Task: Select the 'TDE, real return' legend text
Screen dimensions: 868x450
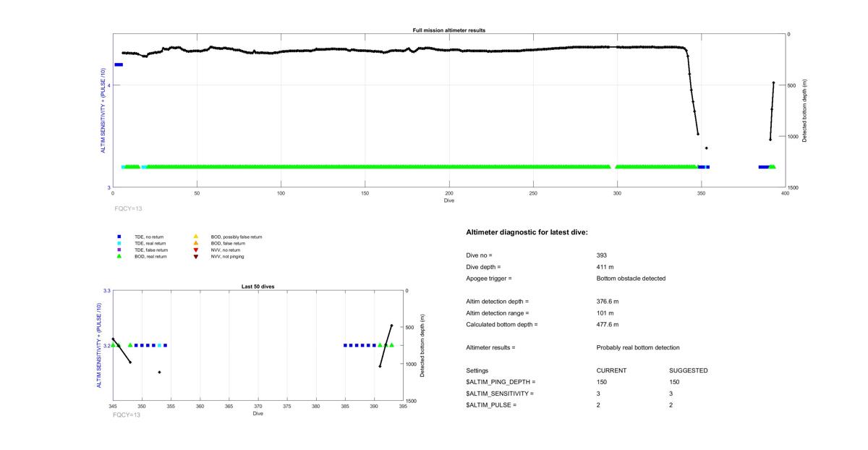Action: click(x=151, y=243)
